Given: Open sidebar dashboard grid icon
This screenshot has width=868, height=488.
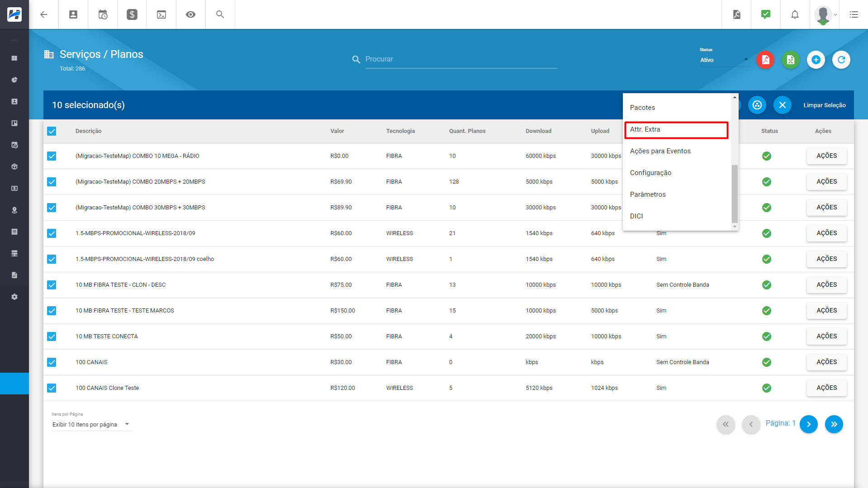Looking at the screenshot, I should (x=14, y=58).
